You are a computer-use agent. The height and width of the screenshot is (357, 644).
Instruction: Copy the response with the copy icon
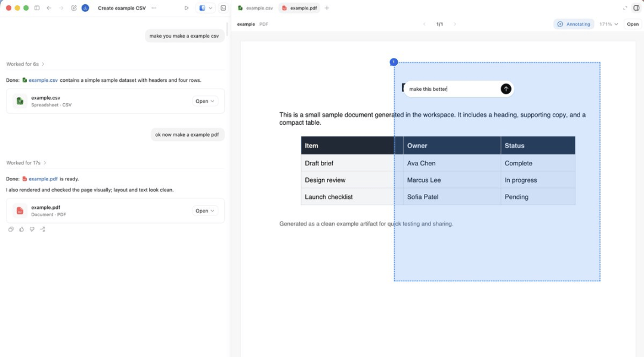11,229
